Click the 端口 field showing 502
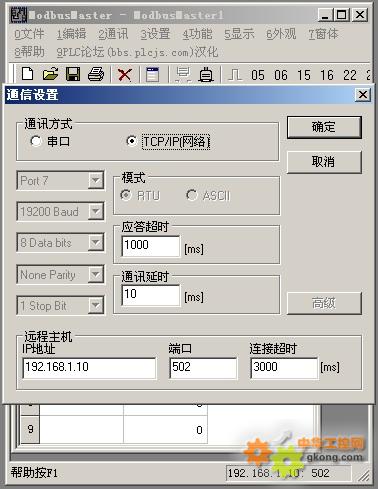This screenshot has width=378, height=489. point(203,368)
